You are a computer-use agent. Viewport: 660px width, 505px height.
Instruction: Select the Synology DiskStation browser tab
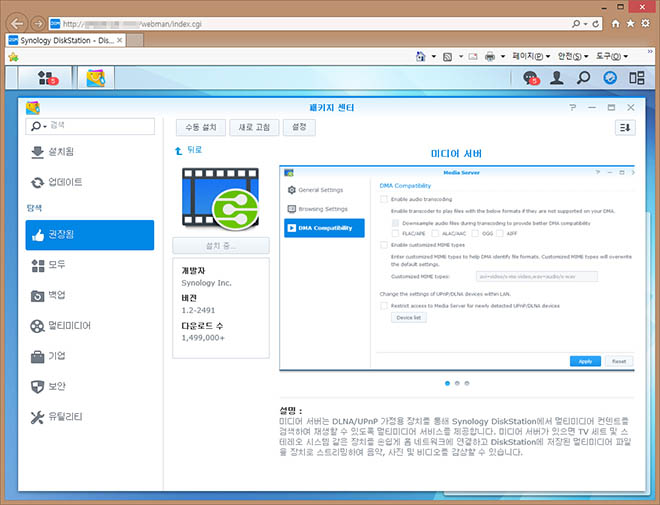click(x=66, y=40)
